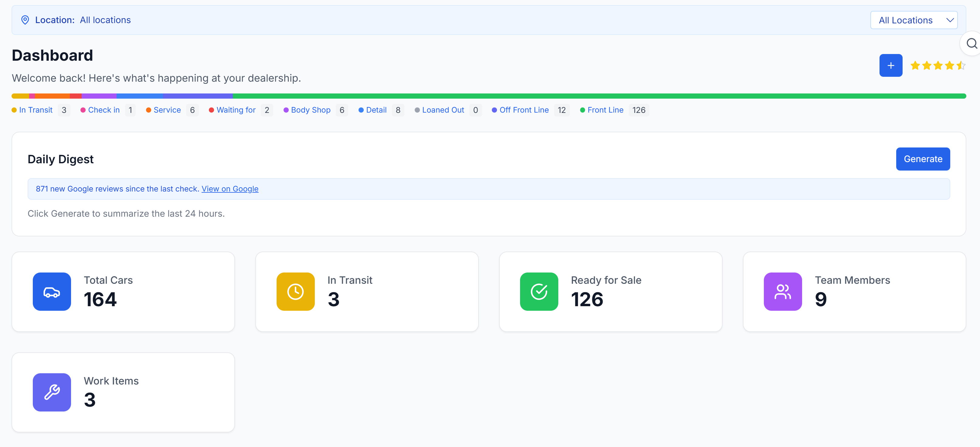The height and width of the screenshot is (447, 980).
Task: Click the In Transit clock icon
Action: coord(296,292)
